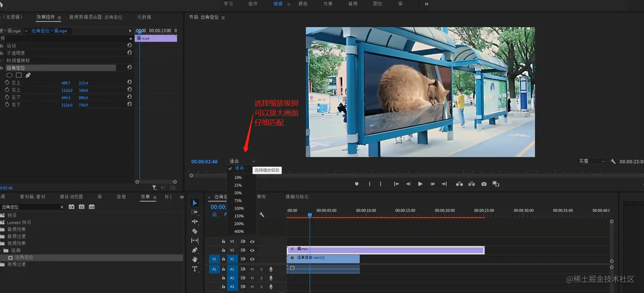Mark Out point in program monitor
The image size is (644, 293).
tap(380, 184)
